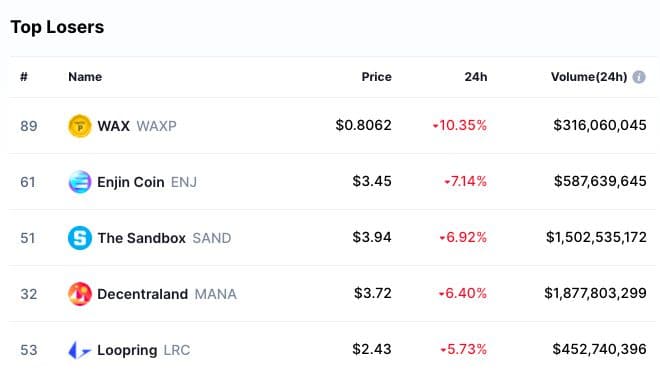Click the Loopring logo icon
Viewport: 660px width, 377px height.
pos(80,350)
